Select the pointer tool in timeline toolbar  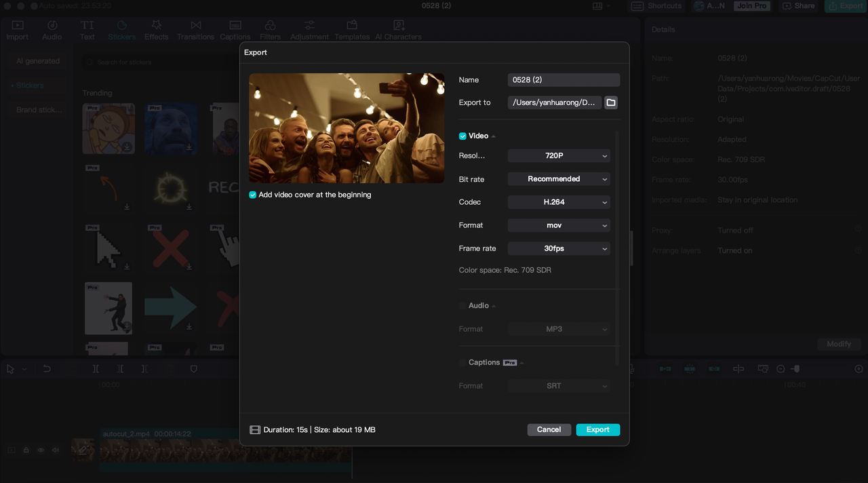pyautogui.click(x=10, y=369)
